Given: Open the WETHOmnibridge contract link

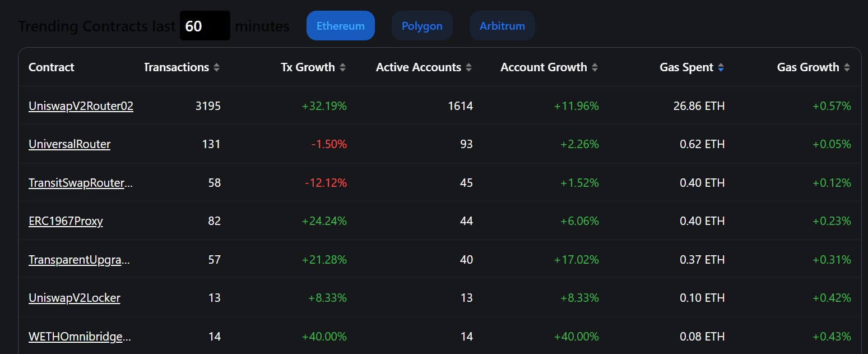Looking at the screenshot, I should [x=81, y=337].
